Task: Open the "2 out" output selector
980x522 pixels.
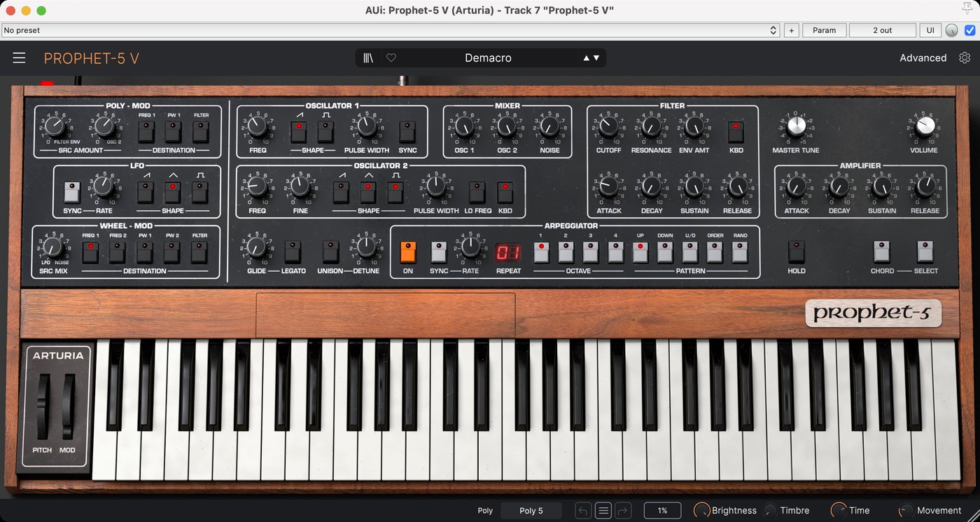Action: click(x=882, y=30)
